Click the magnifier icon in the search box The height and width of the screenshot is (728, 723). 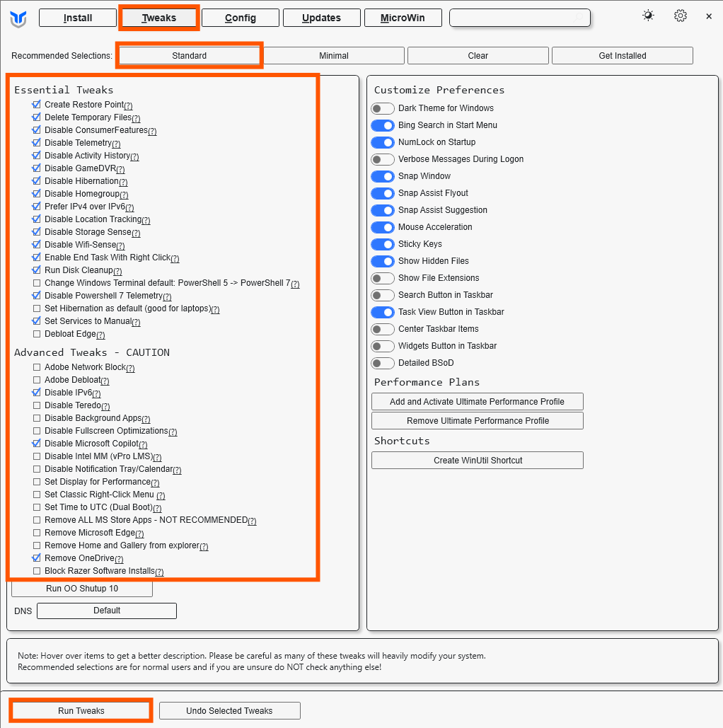578,18
